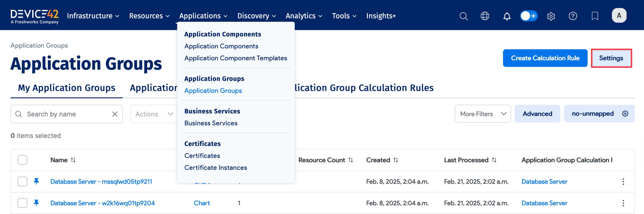Viewport: 644px width, 214px height.
Task: Open the help question mark icon
Action: point(573,16)
